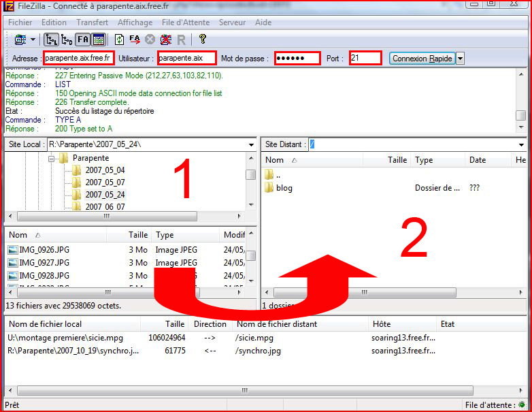Click remote pane horizontal scrollbar

365,292
